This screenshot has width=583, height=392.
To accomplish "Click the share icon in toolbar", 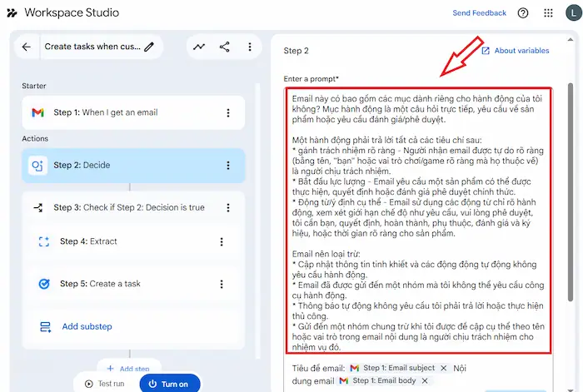I will [x=224, y=47].
